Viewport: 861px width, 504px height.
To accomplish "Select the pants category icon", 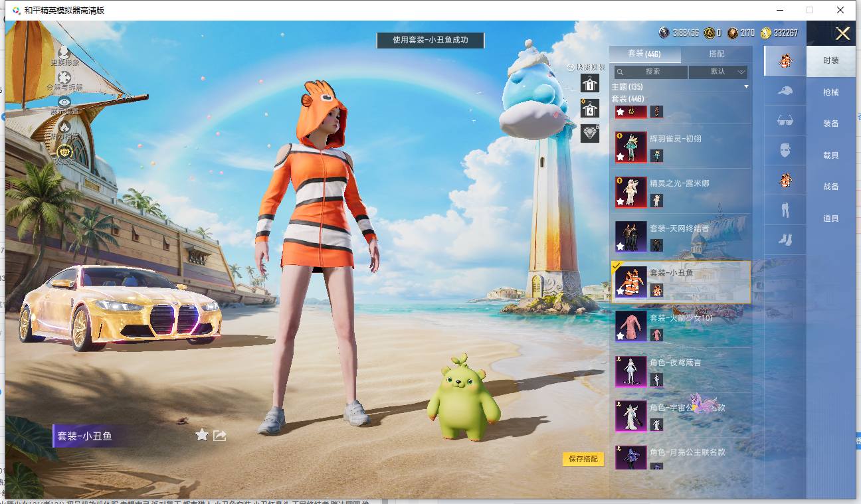I will tap(785, 210).
